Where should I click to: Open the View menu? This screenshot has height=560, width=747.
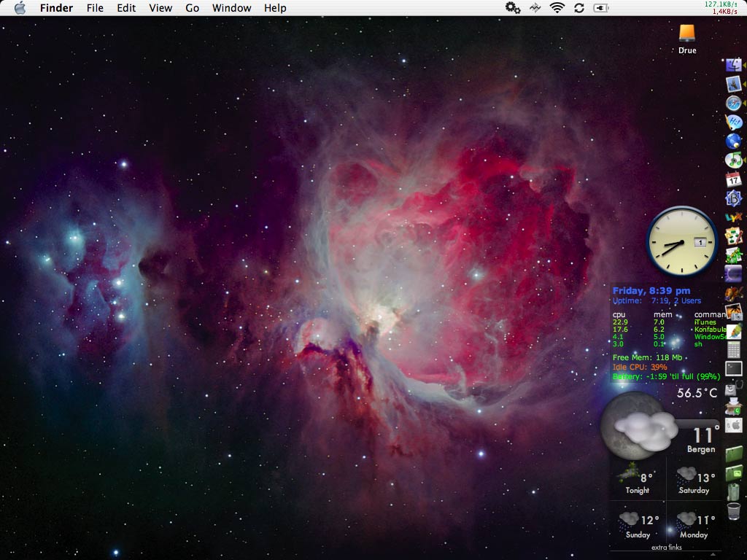pos(160,8)
